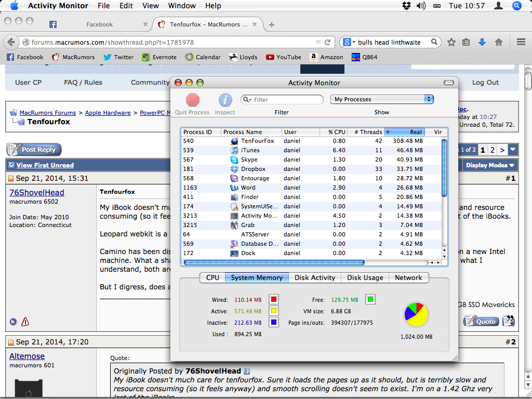Image resolution: width=532 pixels, height=399 pixels.
Task: Select the Entourage process icon
Action: (234, 178)
